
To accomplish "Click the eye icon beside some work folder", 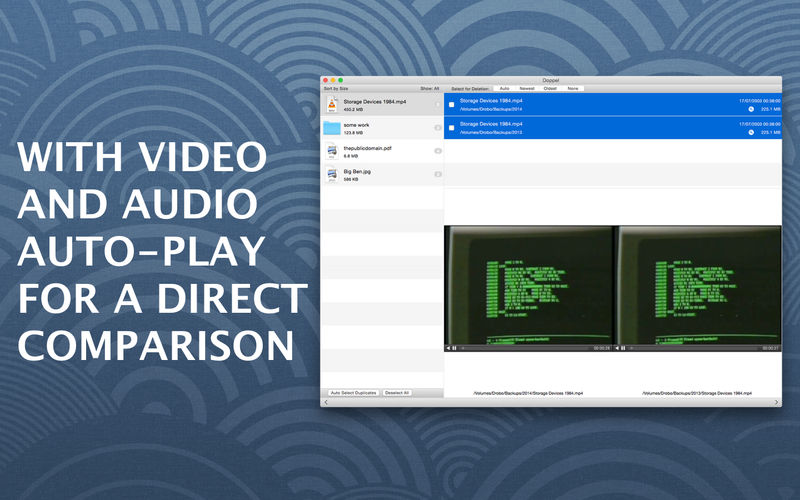I will tap(438, 128).
